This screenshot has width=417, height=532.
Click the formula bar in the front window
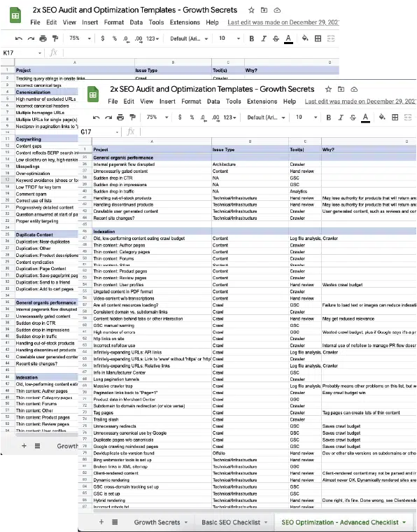pyautogui.click(x=278, y=132)
